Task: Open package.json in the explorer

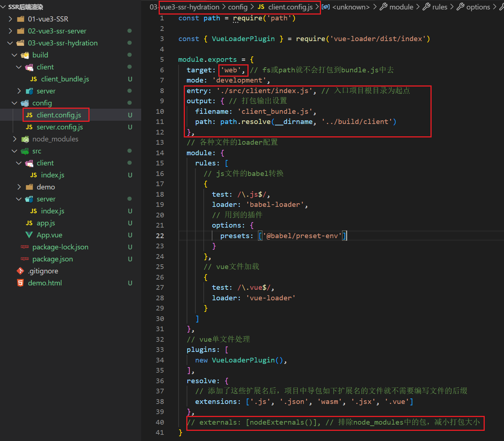Action: pyautogui.click(x=52, y=259)
